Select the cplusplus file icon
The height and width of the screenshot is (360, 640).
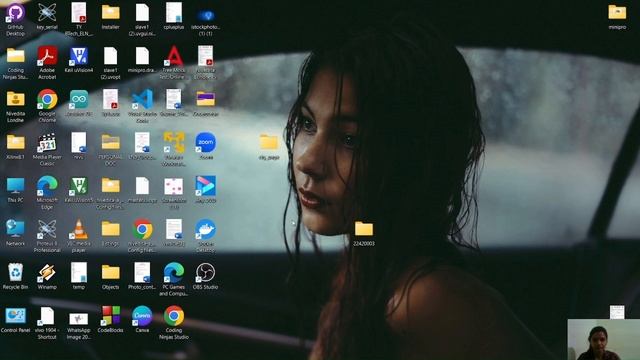click(174, 12)
